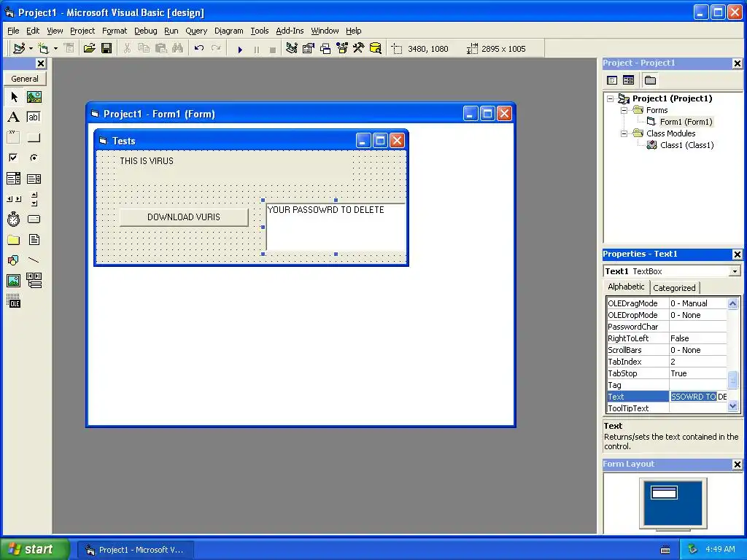Click the Break pause button
747x560 pixels.
tap(256, 49)
